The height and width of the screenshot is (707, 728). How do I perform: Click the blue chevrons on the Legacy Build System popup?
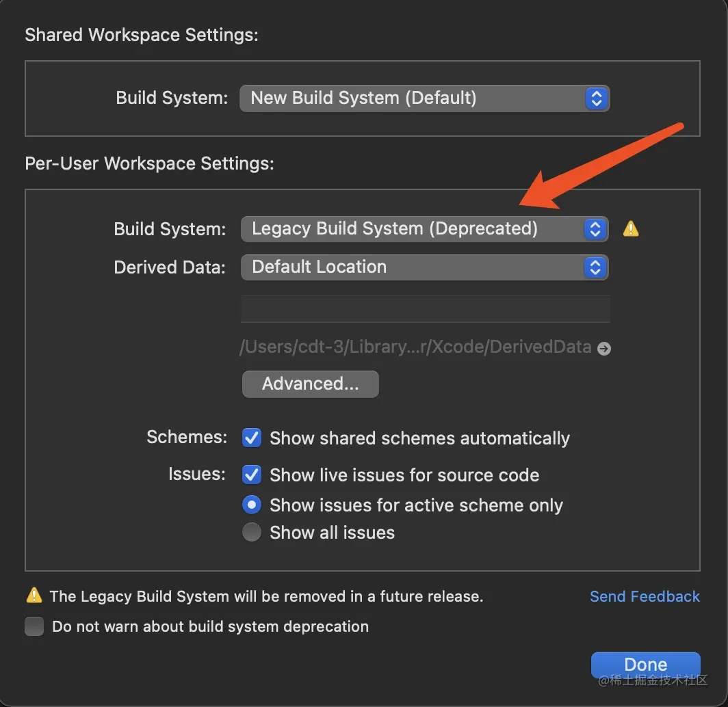pyautogui.click(x=595, y=229)
